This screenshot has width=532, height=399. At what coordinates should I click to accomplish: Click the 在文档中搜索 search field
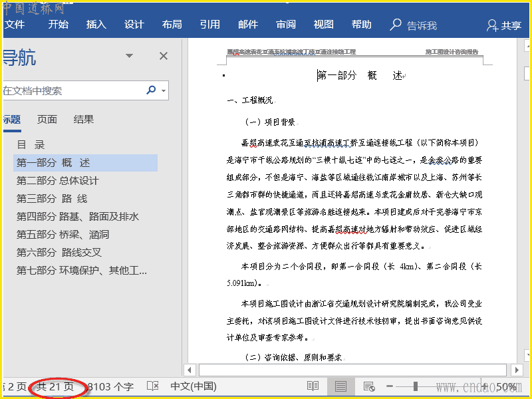pyautogui.click(x=73, y=90)
